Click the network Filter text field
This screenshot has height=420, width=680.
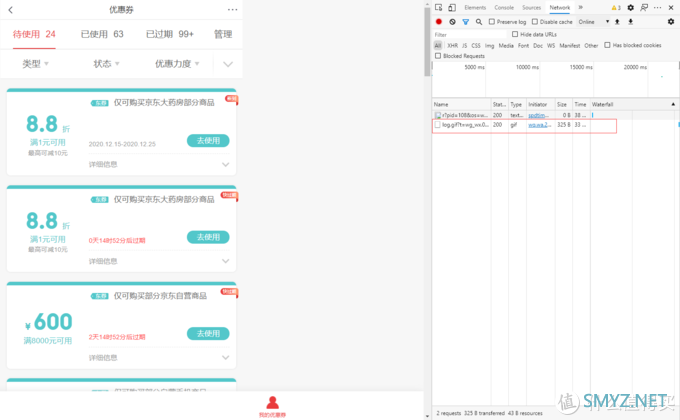(470, 34)
